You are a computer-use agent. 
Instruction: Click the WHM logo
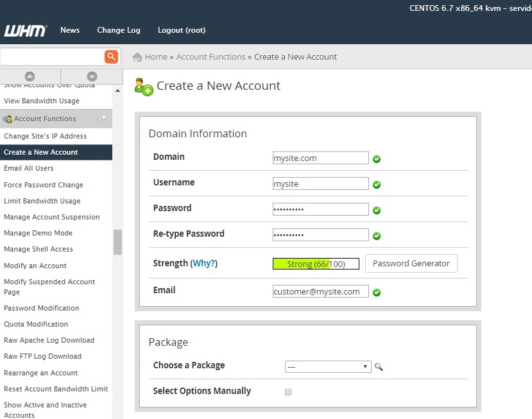(24, 31)
